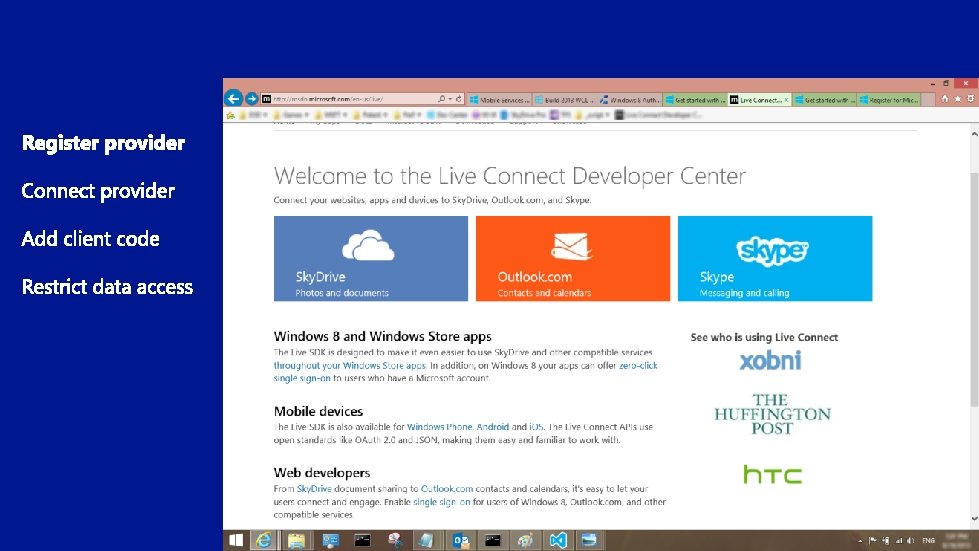Click the add-to-favorites-bar star icon

click(230, 115)
